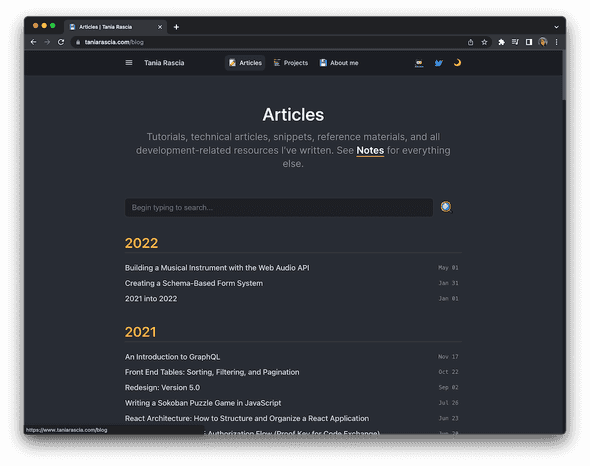The height and width of the screenshot is (466, 590).
Task: Open Front End Tables article
Action: (x=212, y=372)
